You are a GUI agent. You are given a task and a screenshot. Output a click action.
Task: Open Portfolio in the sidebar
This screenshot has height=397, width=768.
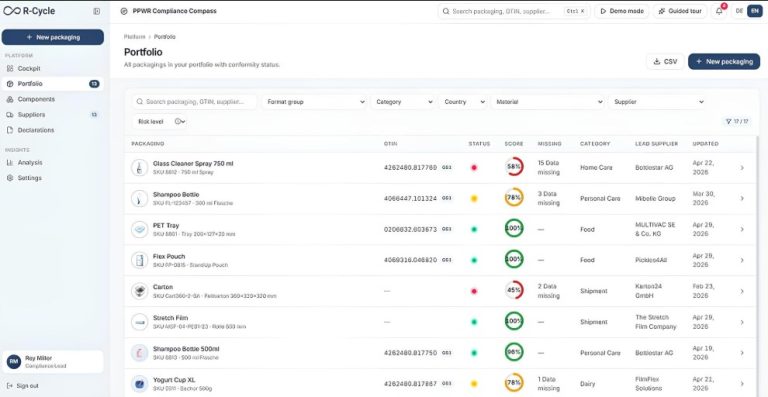pos(52,84)
